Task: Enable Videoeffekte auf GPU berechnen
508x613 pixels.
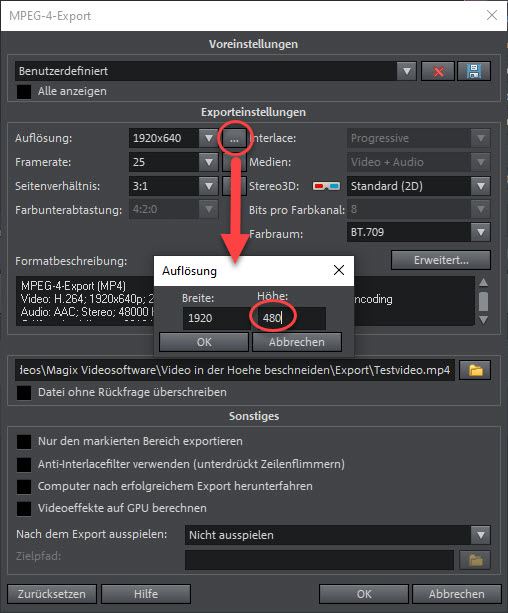Action: tap(24, 509)
